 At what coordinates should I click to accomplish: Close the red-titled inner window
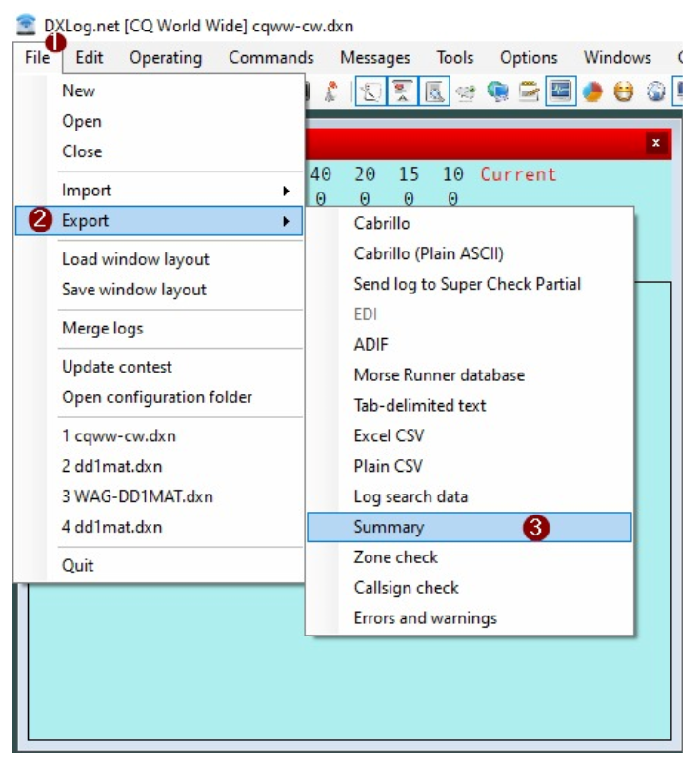(655, 144)
